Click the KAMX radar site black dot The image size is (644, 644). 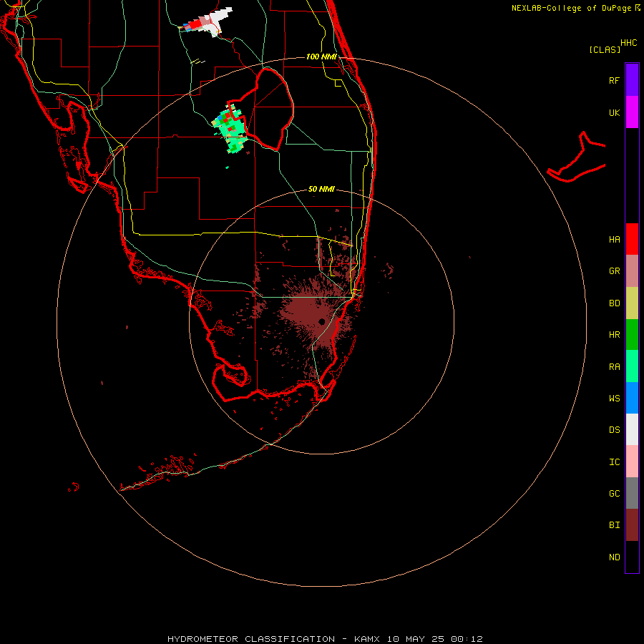321,321
